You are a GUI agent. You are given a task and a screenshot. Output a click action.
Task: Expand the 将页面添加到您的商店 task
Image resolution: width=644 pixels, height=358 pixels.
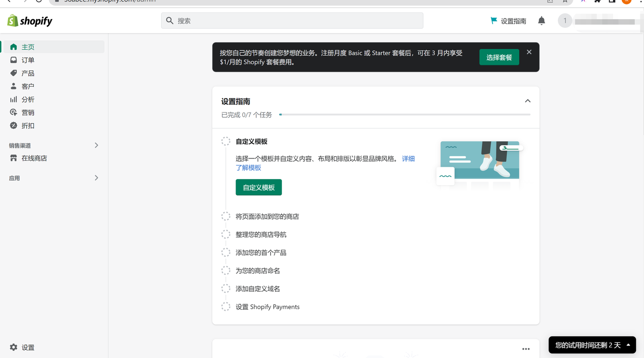click(268, 216)
